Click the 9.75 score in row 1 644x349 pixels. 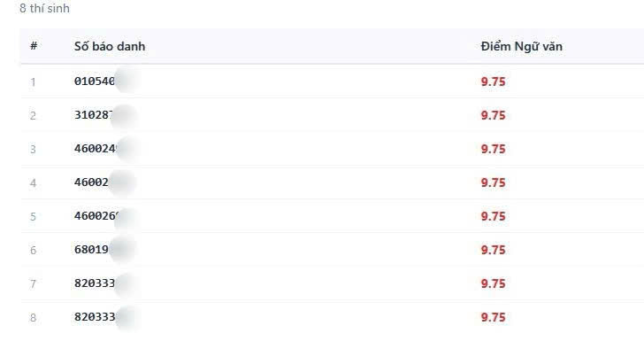pos(494,81)
